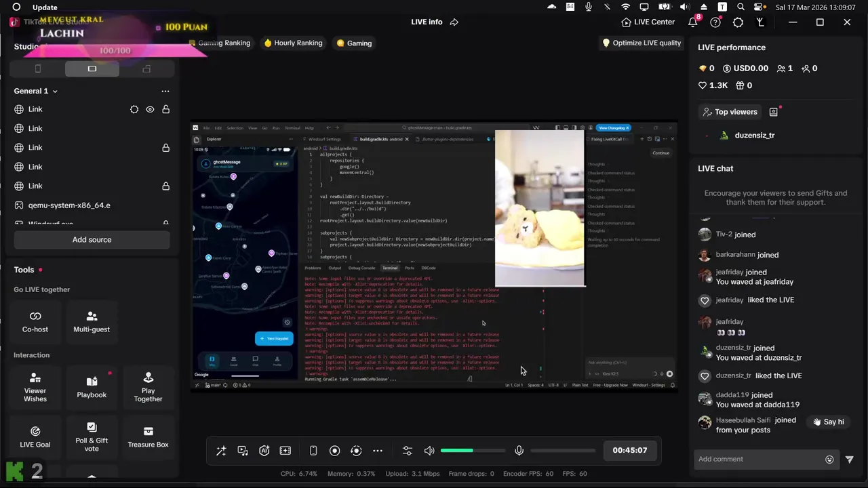
Task: Adjust the microphone level slider
Action: click(x=563, y=451)
